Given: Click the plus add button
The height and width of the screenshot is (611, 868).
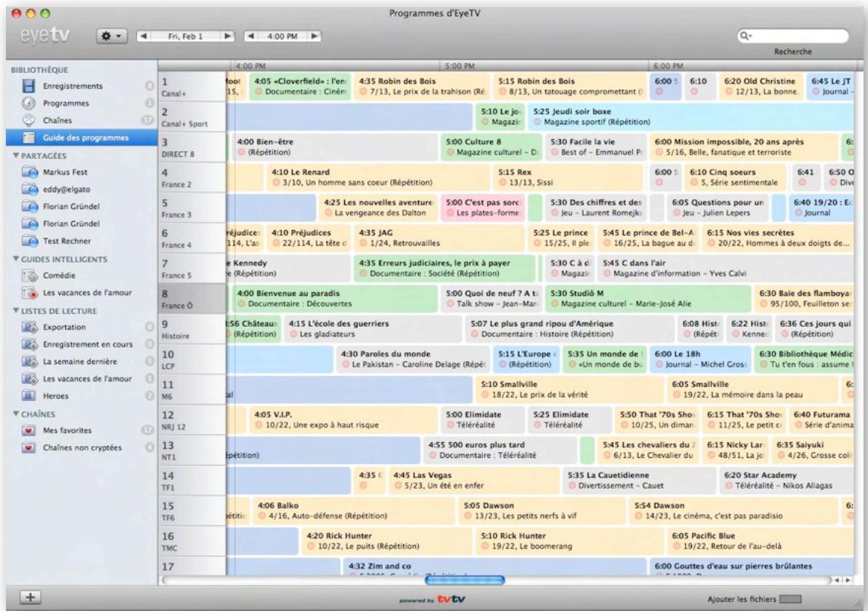Looking at the screenshot, I should pyautogui.click(x=30, y=597).
